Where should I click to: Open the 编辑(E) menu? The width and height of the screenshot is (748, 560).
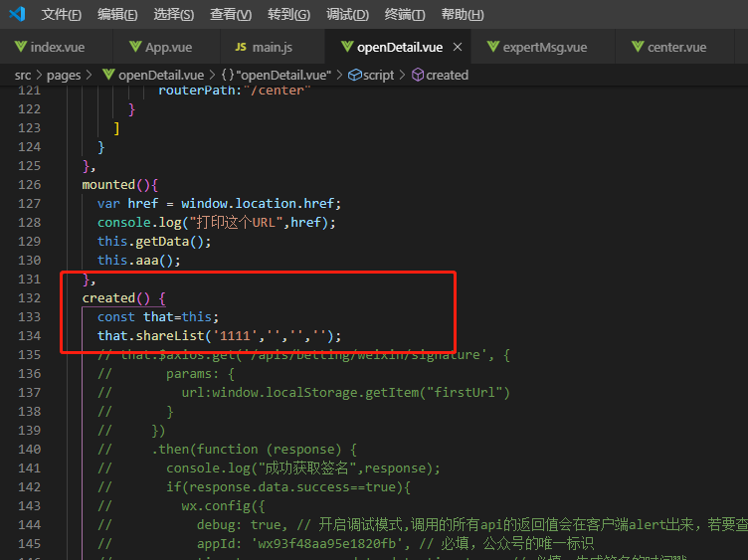(117, 14)
